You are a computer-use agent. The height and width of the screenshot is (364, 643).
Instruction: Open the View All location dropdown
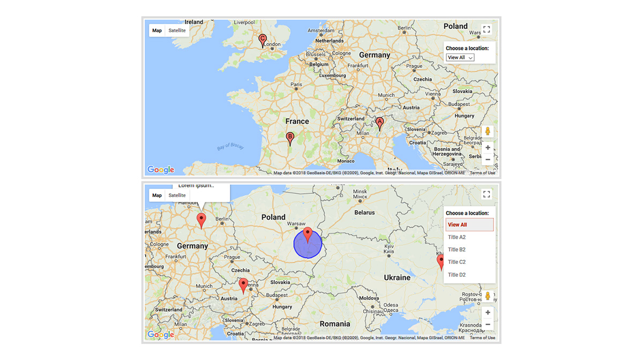coord(460,57)
